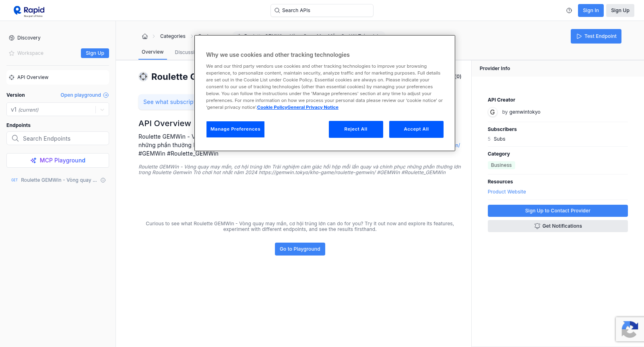
Task: Open the Product Website link
Action: coord(507,192)
